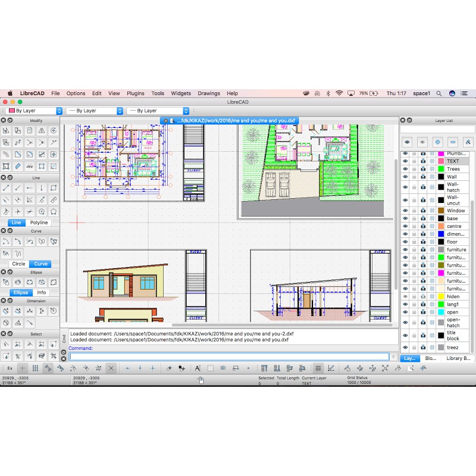Image resolution: width=476 pixels, height=476 pixels.
Task: Open the Drawings menu
Action: [209, 93]
